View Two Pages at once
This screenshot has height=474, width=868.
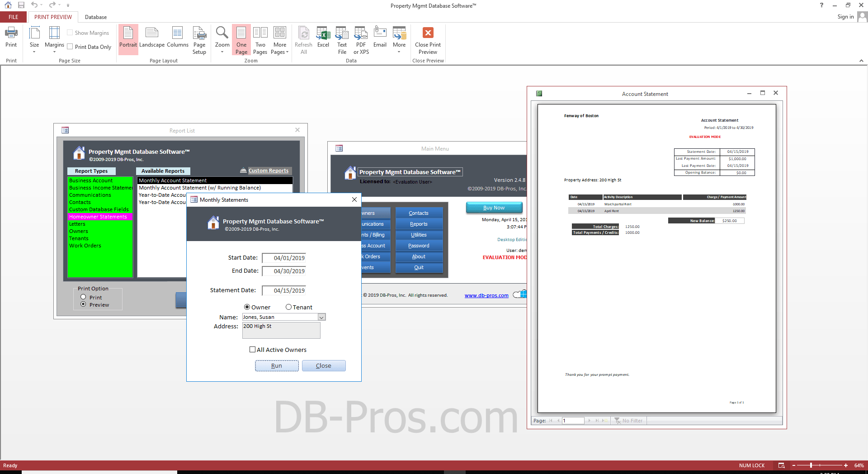click(260, 39)
